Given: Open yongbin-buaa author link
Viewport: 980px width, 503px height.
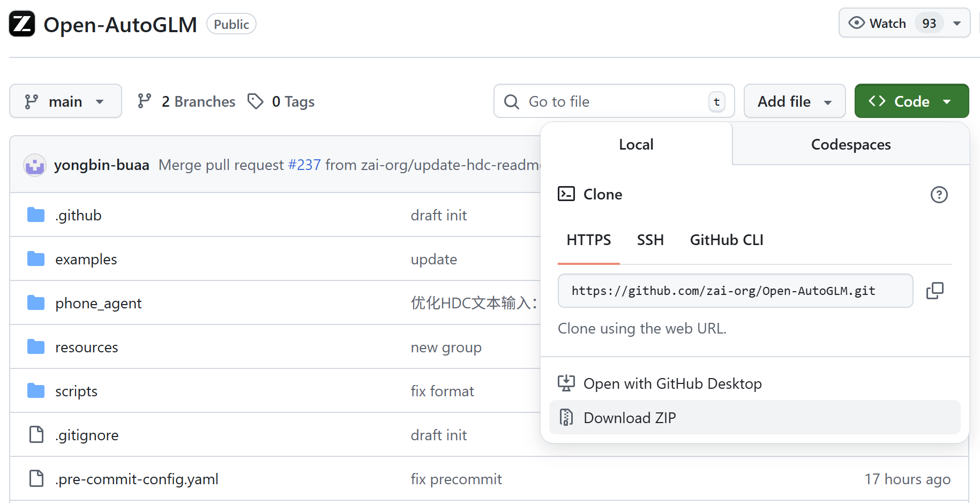Looking at the screenshot, I should coord(101,165).
